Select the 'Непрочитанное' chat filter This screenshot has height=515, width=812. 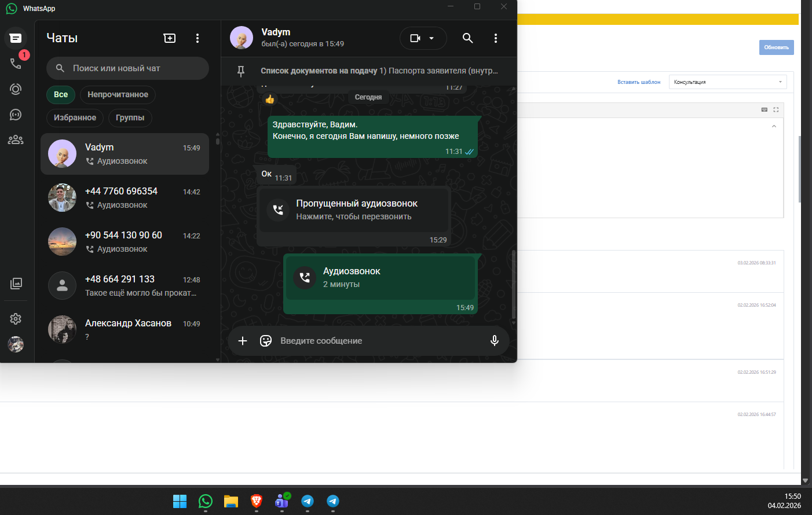point(118,94)
